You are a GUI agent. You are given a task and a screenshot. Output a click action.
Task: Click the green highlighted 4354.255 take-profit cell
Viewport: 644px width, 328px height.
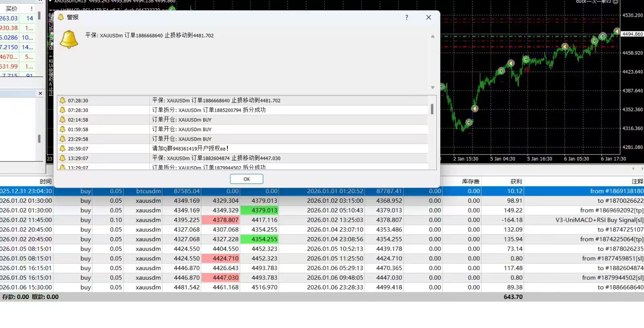(x=260, y=239)
